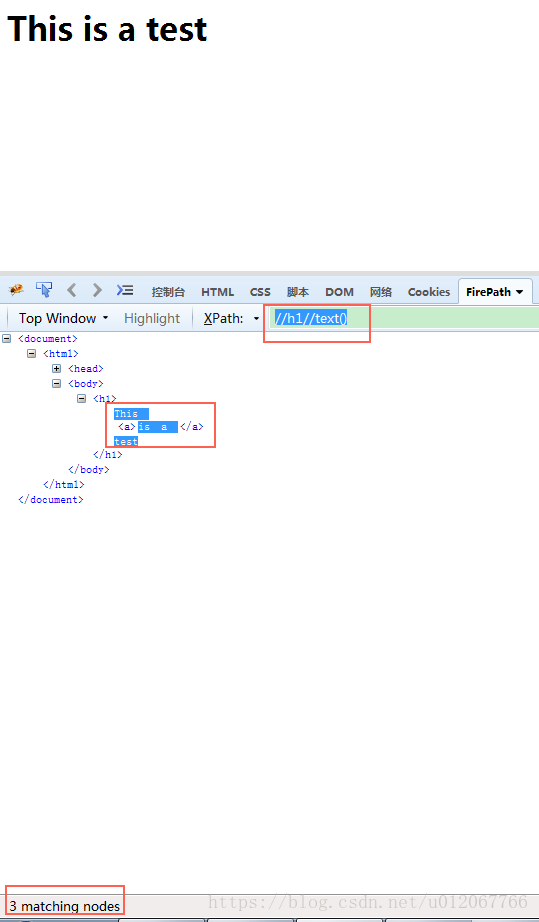Switch to the HTML tab
This screenshot has width=539, height=922.
click(217, 292)
